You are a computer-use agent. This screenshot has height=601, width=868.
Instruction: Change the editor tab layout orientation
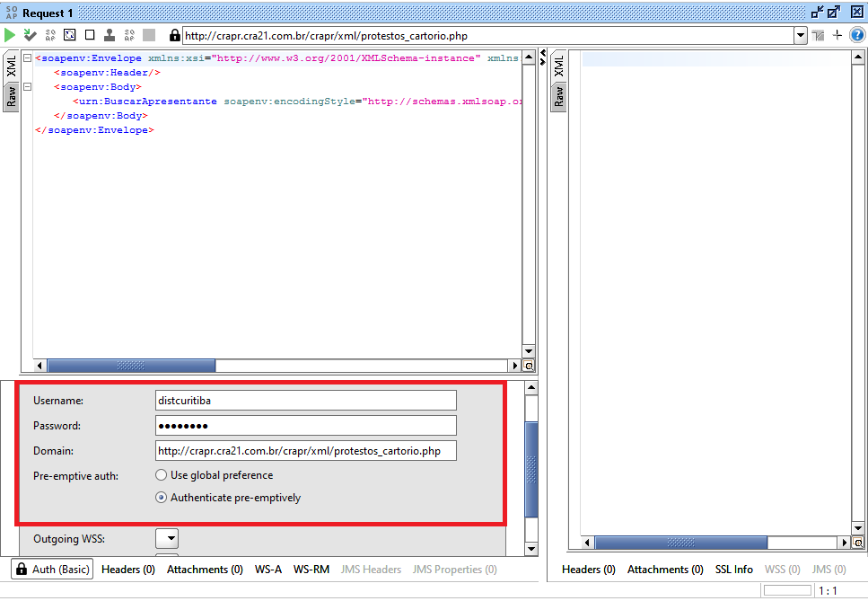[x=818, y=36]
